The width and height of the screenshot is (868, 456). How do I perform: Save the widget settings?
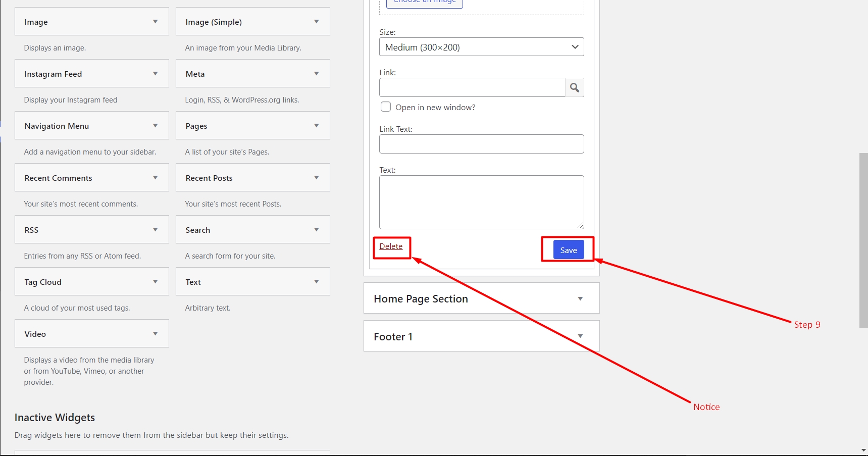pyautogui.click(x=569, y=250)
